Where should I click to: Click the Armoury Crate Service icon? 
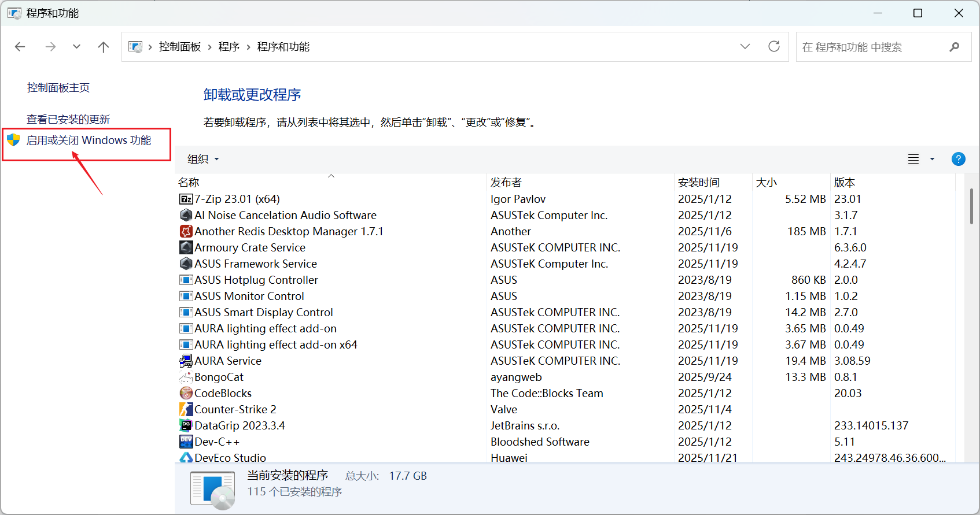(186, 247)
